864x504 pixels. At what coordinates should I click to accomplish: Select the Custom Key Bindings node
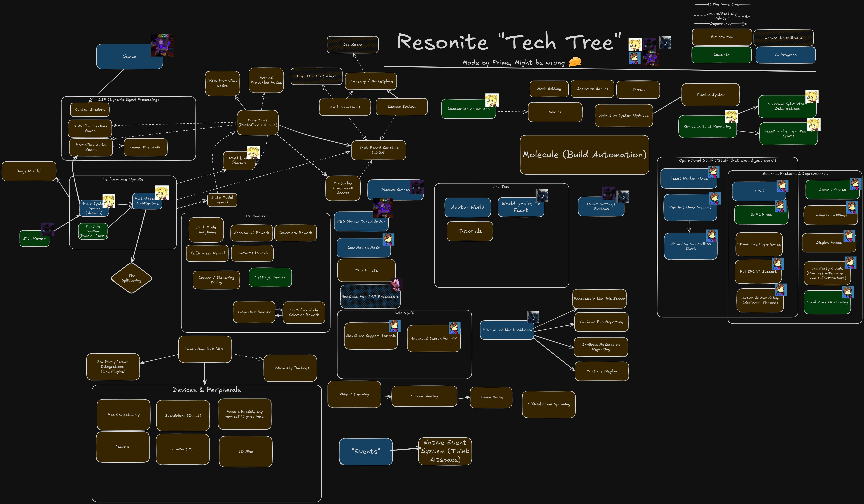(x=290, y=368)
